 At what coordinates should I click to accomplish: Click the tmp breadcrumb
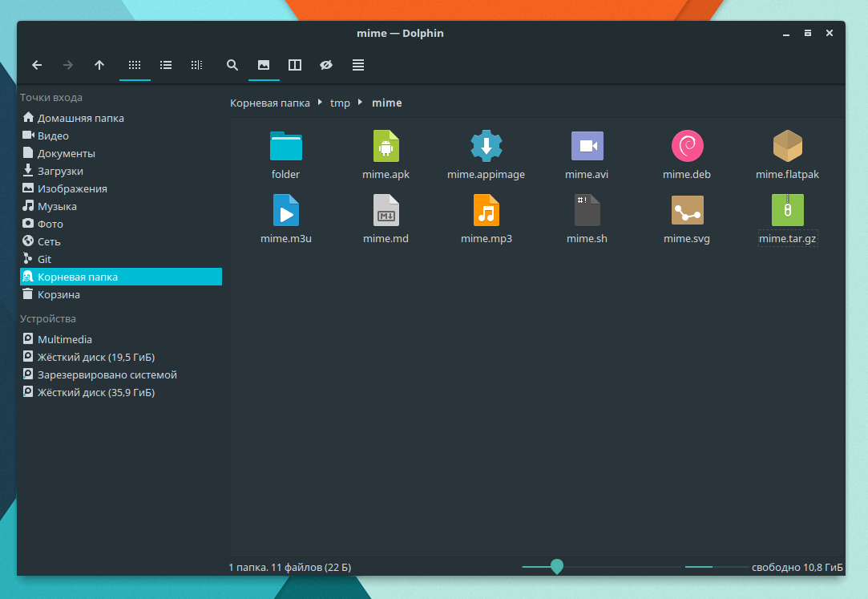(x=340, y=103)
